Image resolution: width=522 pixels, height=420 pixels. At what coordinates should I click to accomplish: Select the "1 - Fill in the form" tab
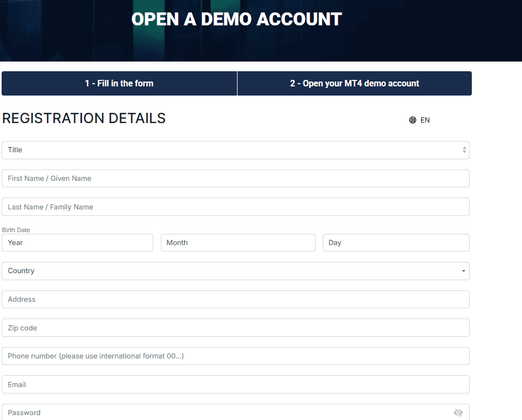(119, 83)
